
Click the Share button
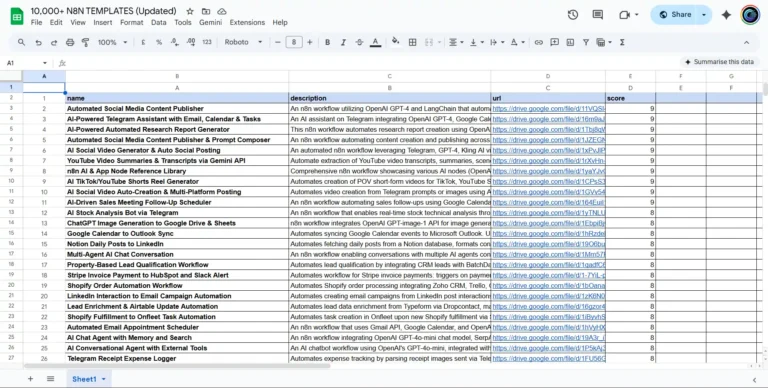pos(675,15)
